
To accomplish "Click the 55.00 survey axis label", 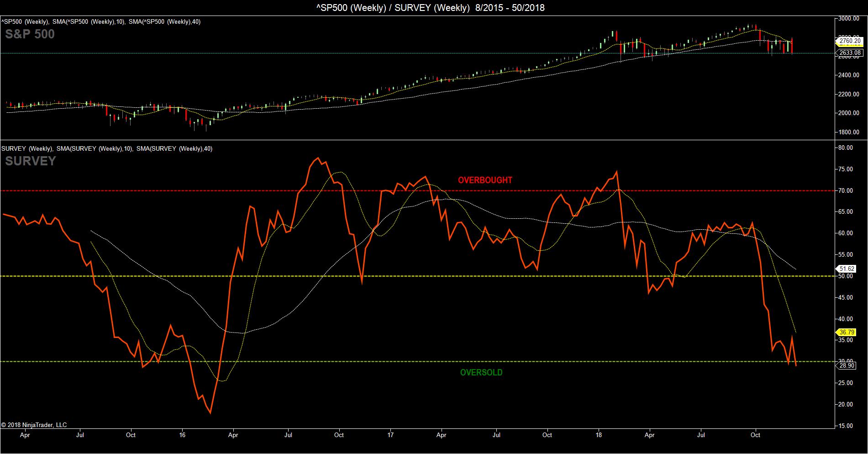I will [846, 254].
